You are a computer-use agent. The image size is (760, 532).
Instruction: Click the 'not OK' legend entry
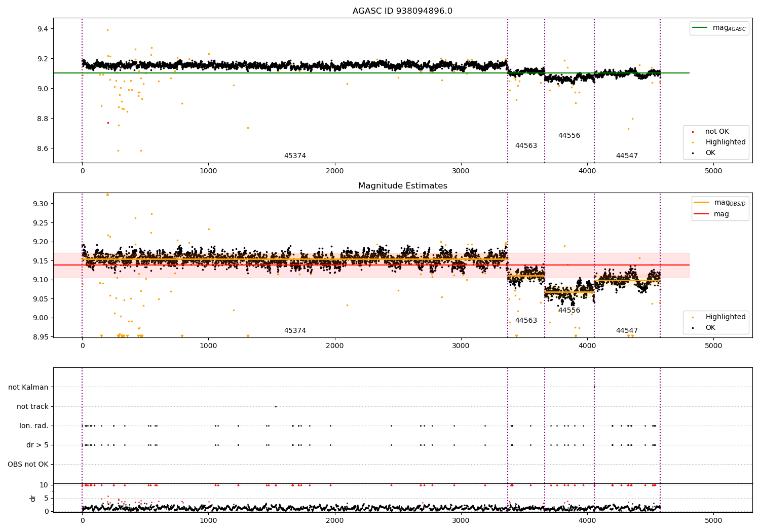click(x=716, y=132)
